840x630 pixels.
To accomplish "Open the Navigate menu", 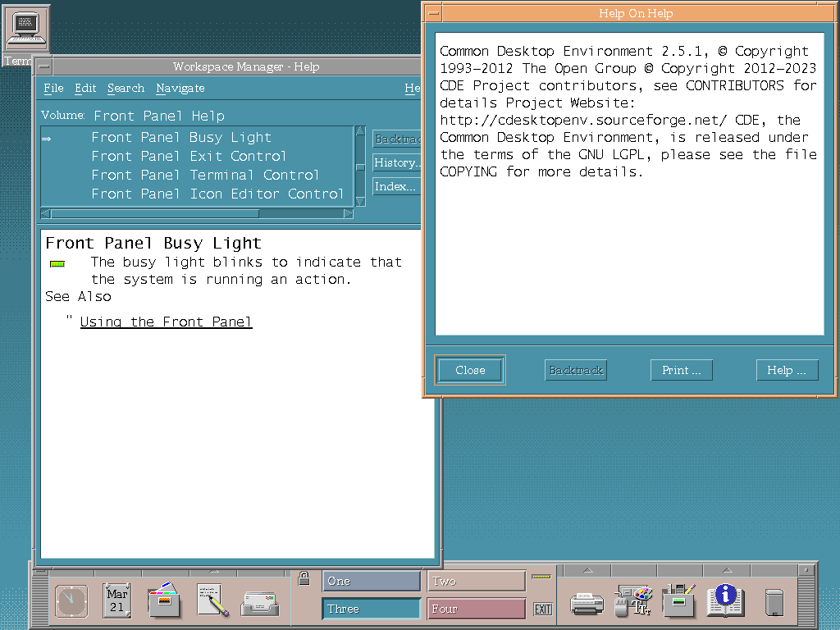I will pyautogui.click(x=180, y=88).
